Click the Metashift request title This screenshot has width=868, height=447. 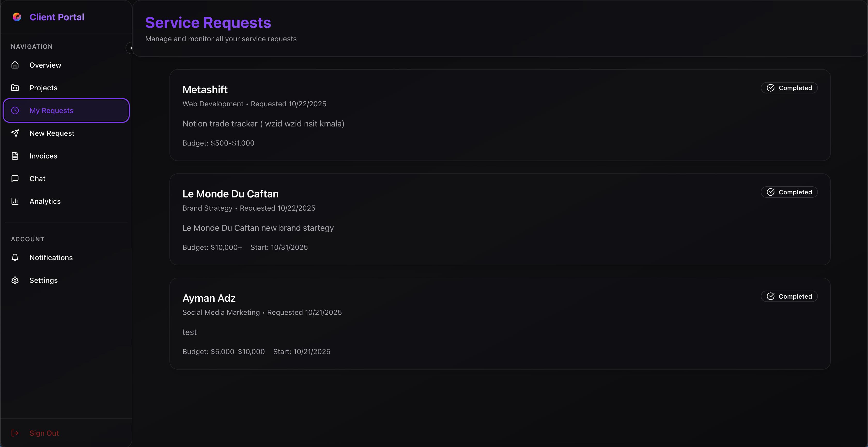click(x=205, y=89)
